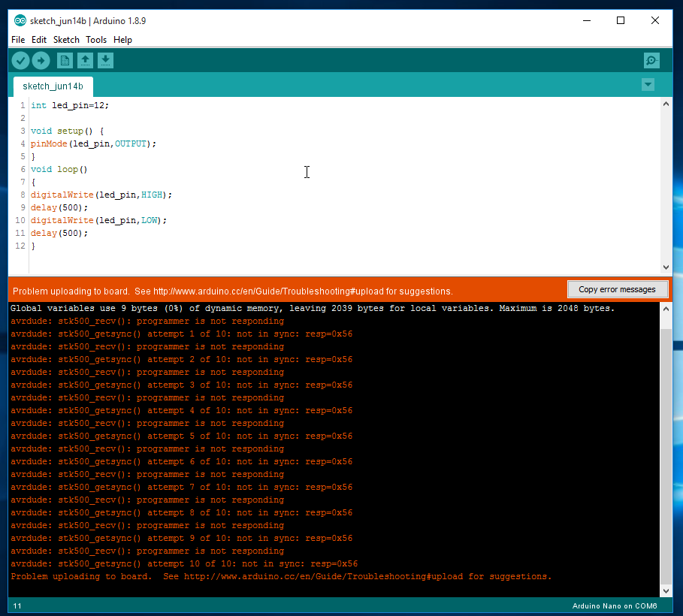The height and width of the screenshot is (616, 683).
Task: Minimize the Arduino IDE window
Action: (x=587, y=20)
